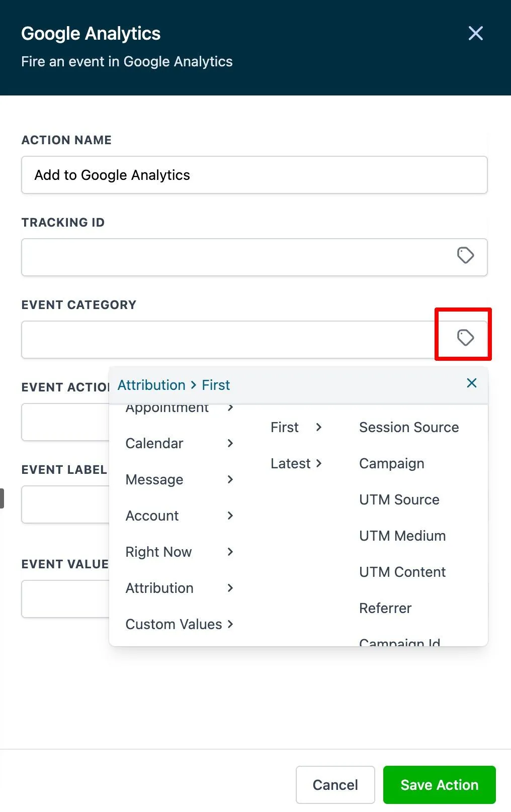511x812 pixels.
Task: Click the Event Category tag icon
Action: click(x=465, y=338)
